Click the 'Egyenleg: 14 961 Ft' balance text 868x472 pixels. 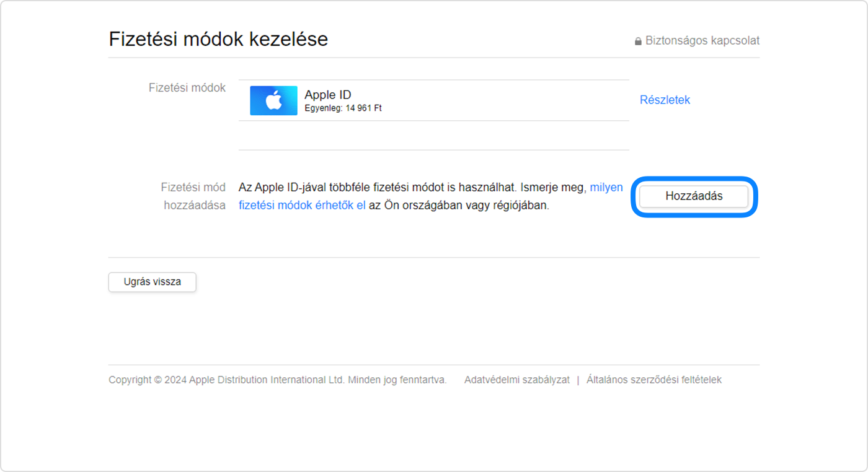tap(343, 108)
